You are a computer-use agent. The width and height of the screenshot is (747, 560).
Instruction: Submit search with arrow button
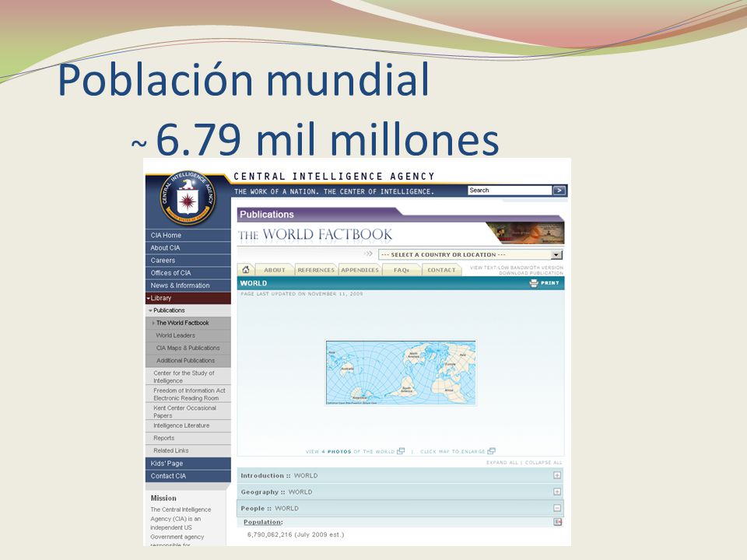pyautogui.click(x=559, y=191)
